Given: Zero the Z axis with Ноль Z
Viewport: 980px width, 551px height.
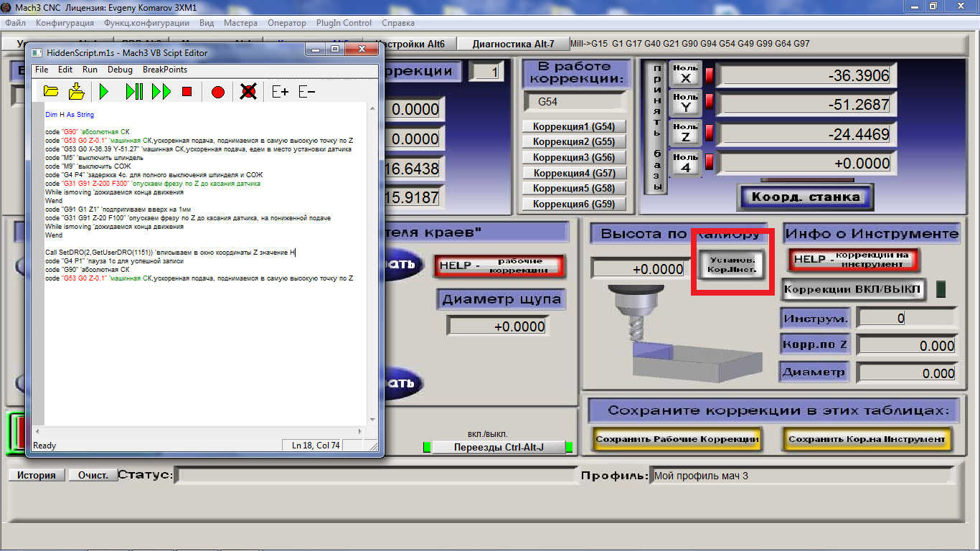Looking at the screenshot, I should point(686,133).
